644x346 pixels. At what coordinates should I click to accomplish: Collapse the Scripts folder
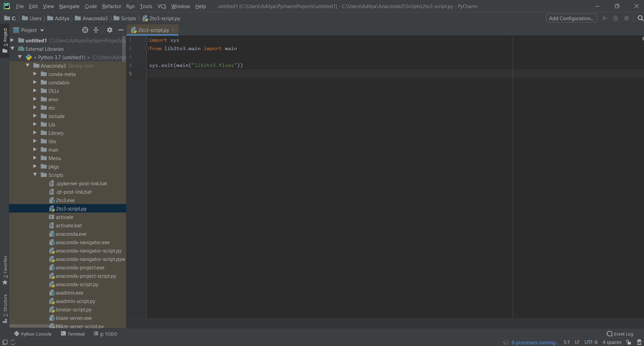(35, 175)
